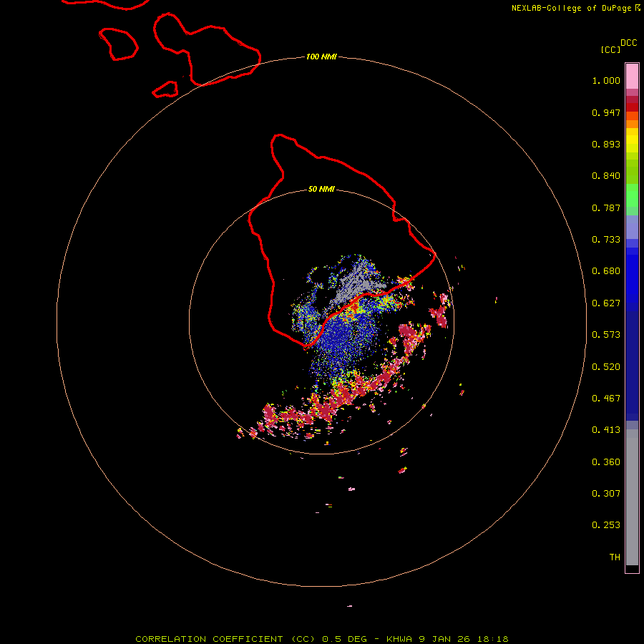
Task: Pick the light pink swatch at scale top
Action: [x=632, y=77]
